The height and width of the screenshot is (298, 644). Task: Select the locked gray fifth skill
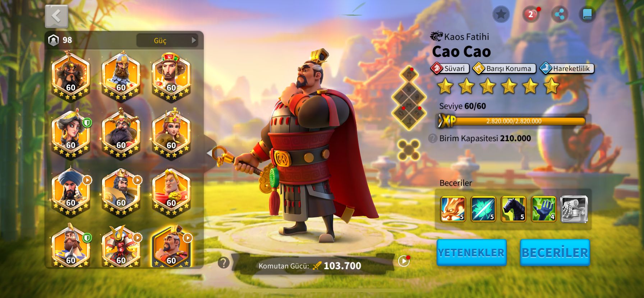574,209
